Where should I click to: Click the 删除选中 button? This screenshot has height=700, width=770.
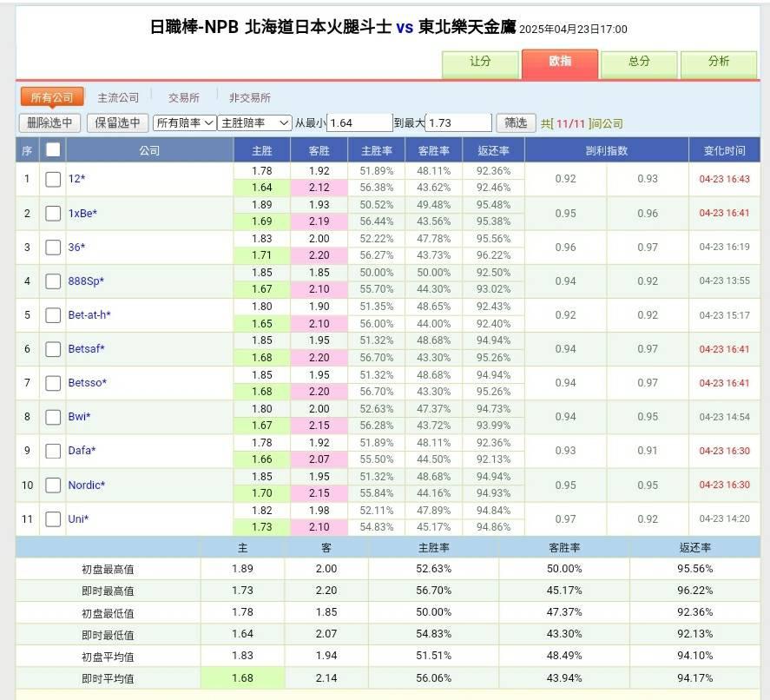(x=49, y=122)
